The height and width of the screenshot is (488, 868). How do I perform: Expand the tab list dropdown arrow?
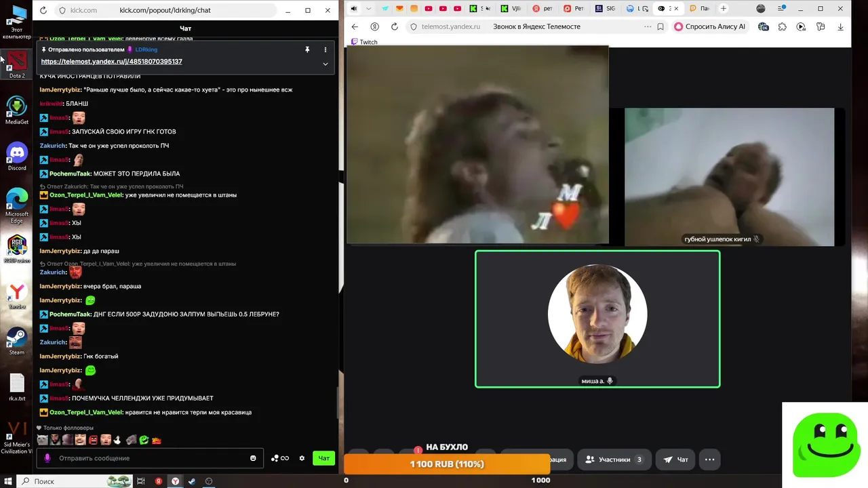point(368,9)
